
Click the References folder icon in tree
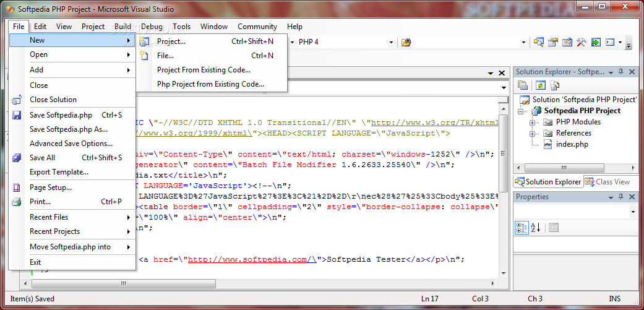click(x=548, y=133)
